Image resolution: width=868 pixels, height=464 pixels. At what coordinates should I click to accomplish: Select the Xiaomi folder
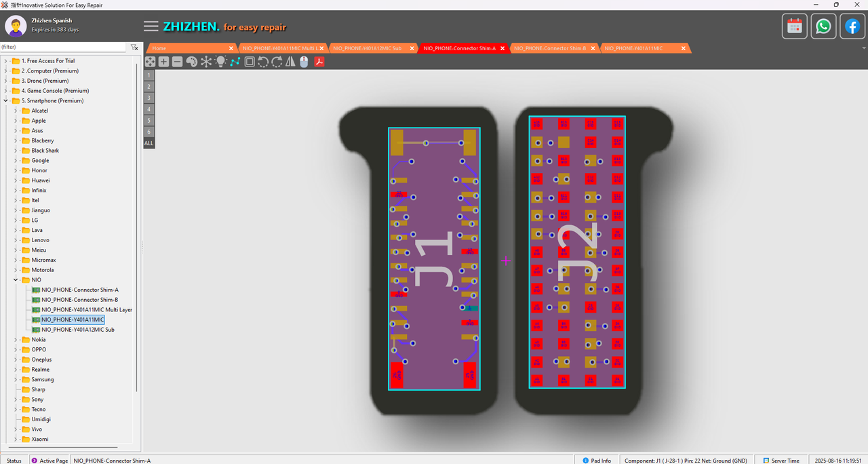(40, 439)
